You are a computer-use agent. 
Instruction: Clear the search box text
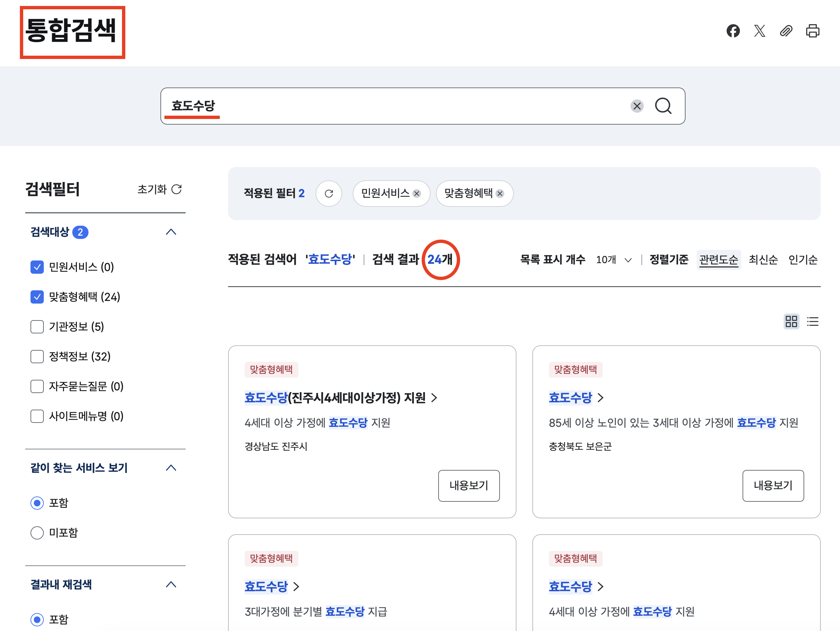click(637, 106)
